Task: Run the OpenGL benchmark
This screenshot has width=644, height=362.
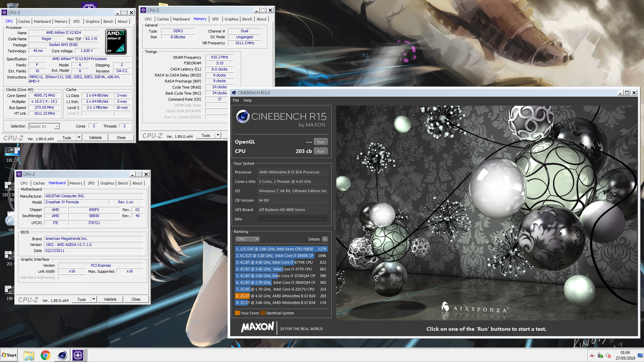Action: [320, 142]
